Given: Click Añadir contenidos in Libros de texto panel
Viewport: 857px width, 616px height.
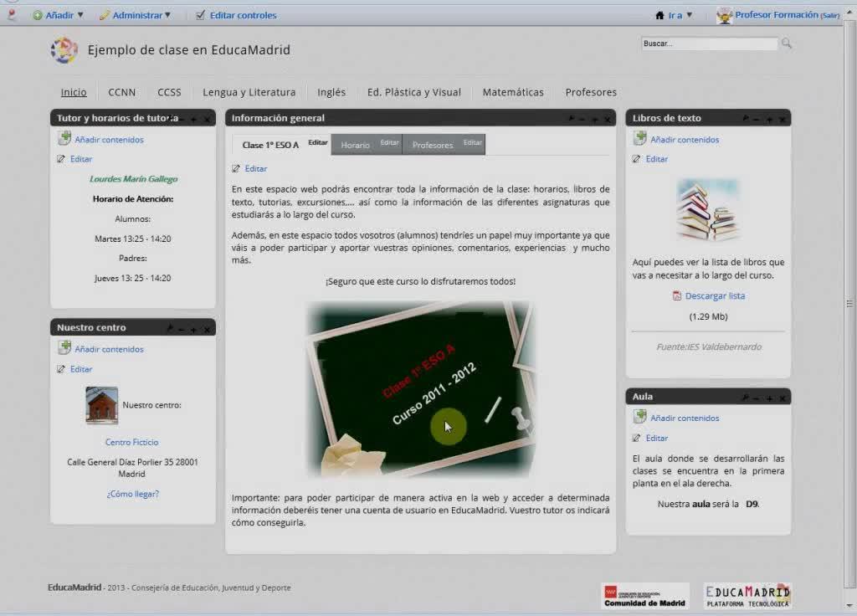Looking at the screenshot, I should pos(685,140).
